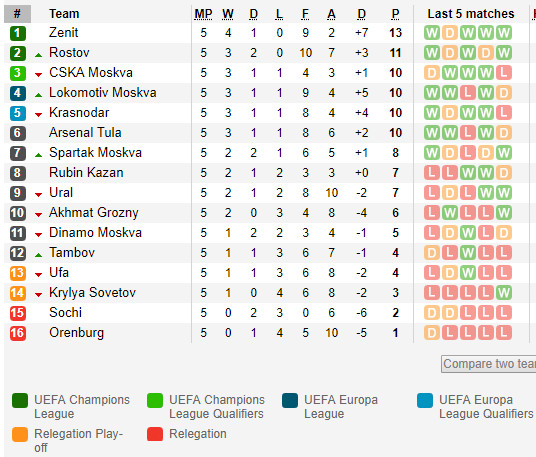Click the Compare two teams button

[x=488, y=364]
